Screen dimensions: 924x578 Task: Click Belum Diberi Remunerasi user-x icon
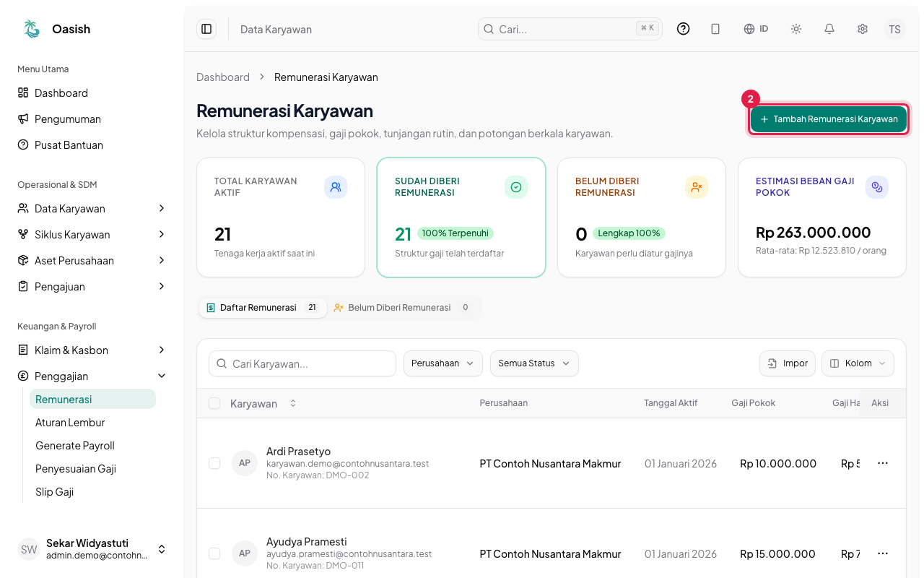pos(697,187)
